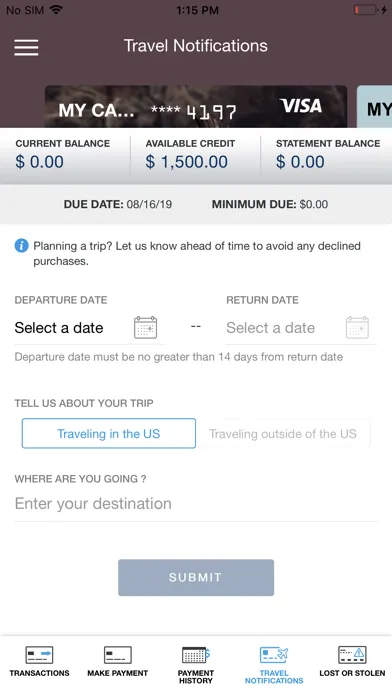The image size is (392, 696).
Task: Select the Travel Notifications tab
Action: click(274, 664)
